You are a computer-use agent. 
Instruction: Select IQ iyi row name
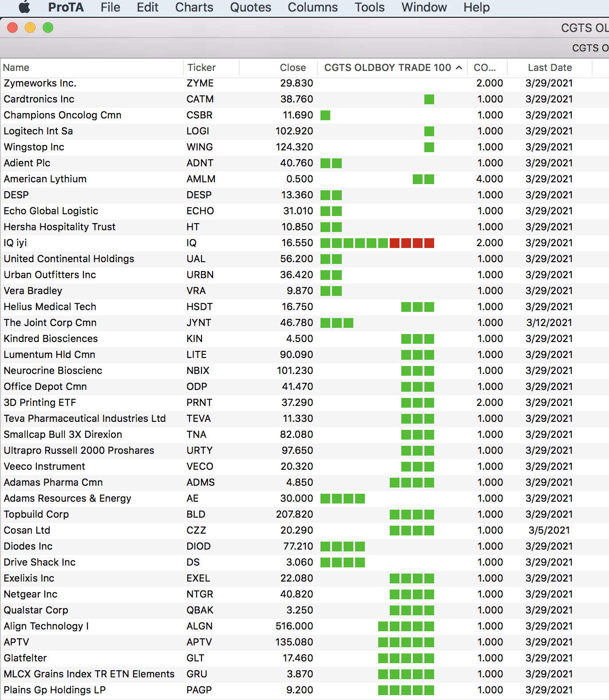point(15,243)
